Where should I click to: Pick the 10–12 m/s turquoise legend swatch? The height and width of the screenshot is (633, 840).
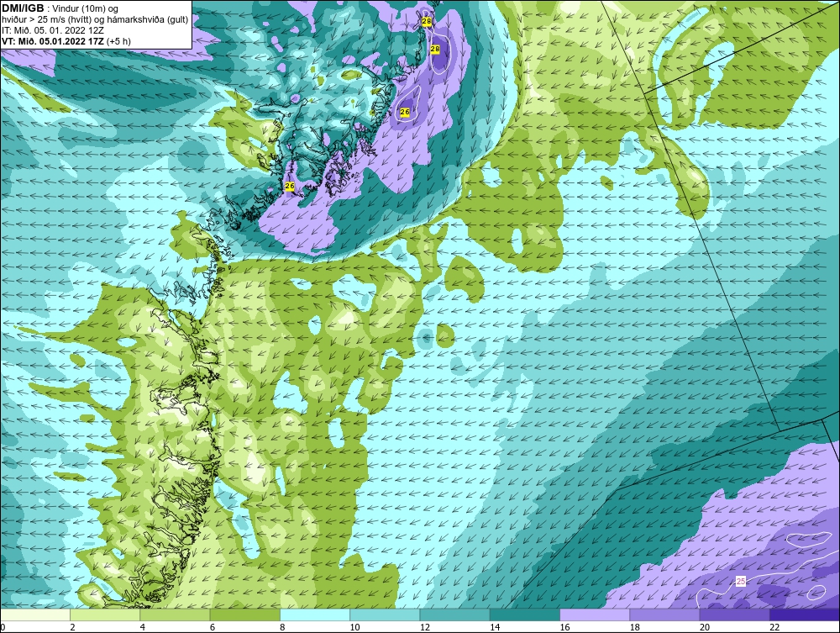385,615
